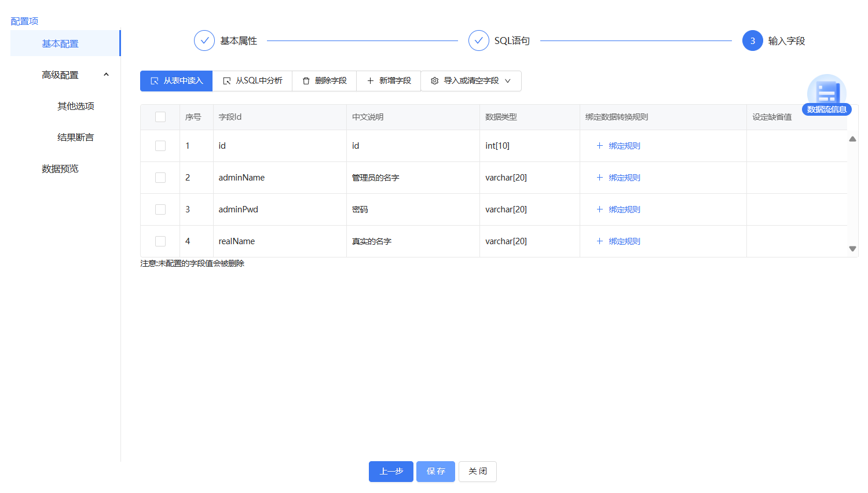The height and width of the screenshot is (493, 868).
Task: Check the realName row checkbox
Action: coord(160,241)
